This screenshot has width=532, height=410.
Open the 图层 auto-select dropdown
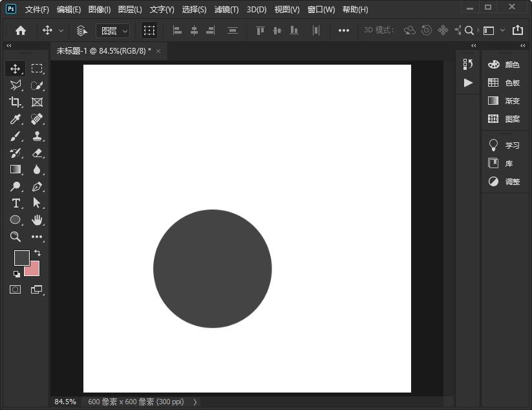[113, 30]
